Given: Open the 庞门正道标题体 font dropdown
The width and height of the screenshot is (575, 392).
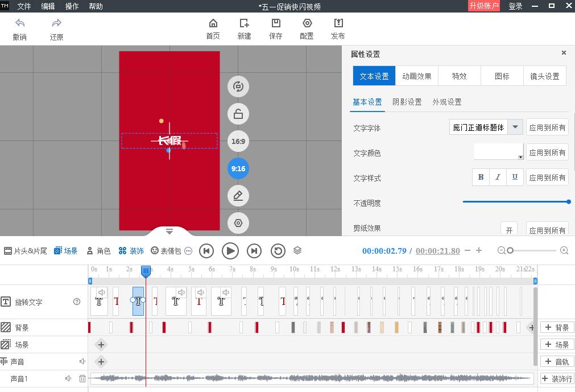Looking at the screenshot, I should tap(515, 127).
